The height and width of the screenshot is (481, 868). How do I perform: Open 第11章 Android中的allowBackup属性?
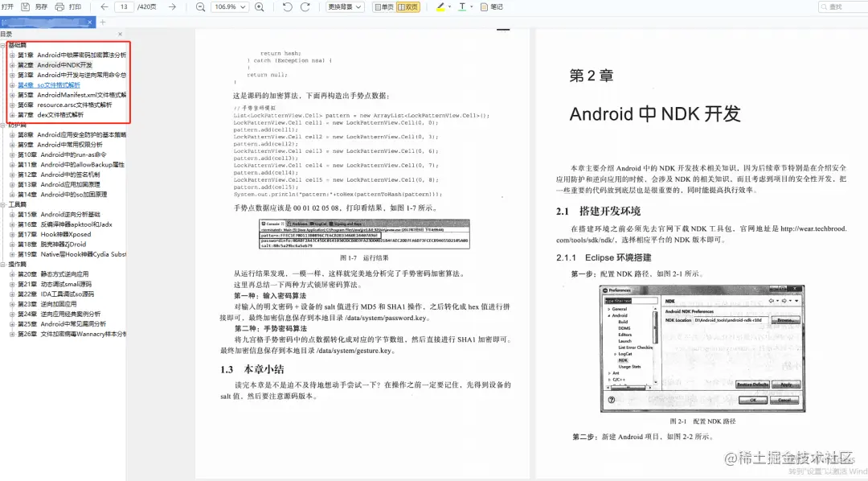[x=71, y=165]
